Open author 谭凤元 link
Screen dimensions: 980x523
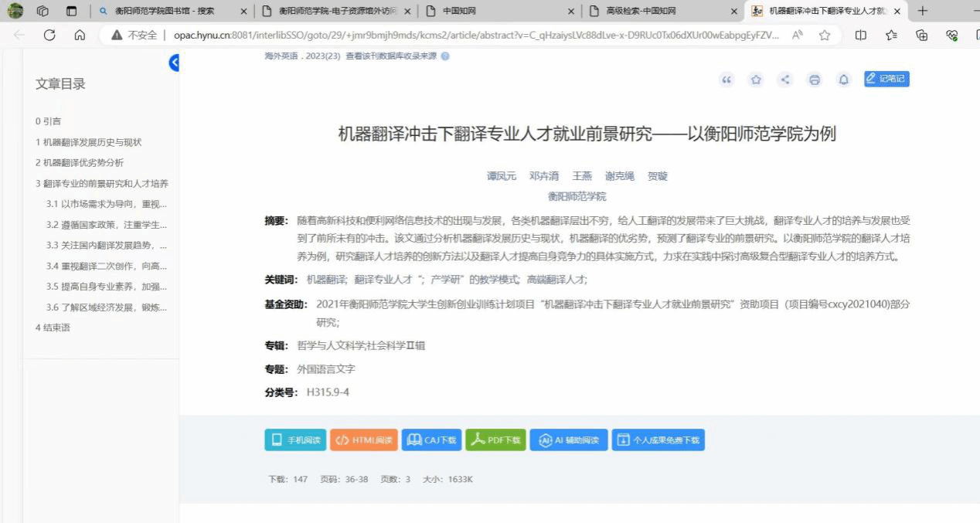pyautogui.click(x=501, y=176)
